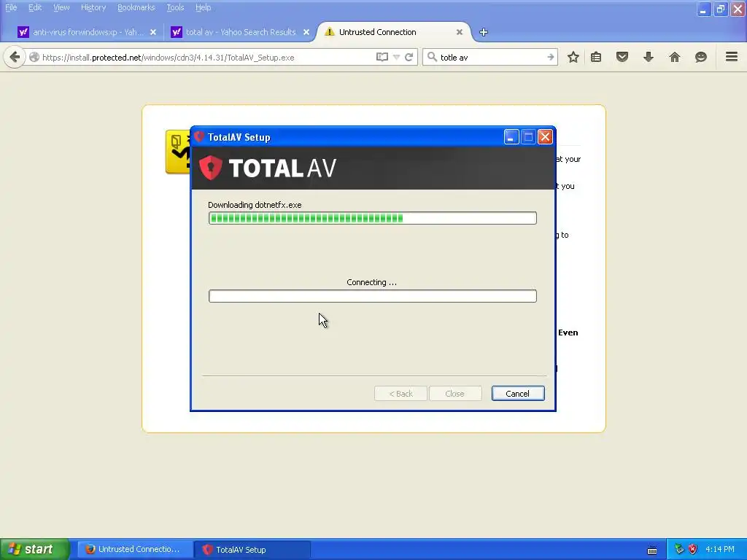The width and height of the screenshot is (747, 560).
Task: Click the dotnetfx.exe download progress bar
Action: [x=373, y=218]
